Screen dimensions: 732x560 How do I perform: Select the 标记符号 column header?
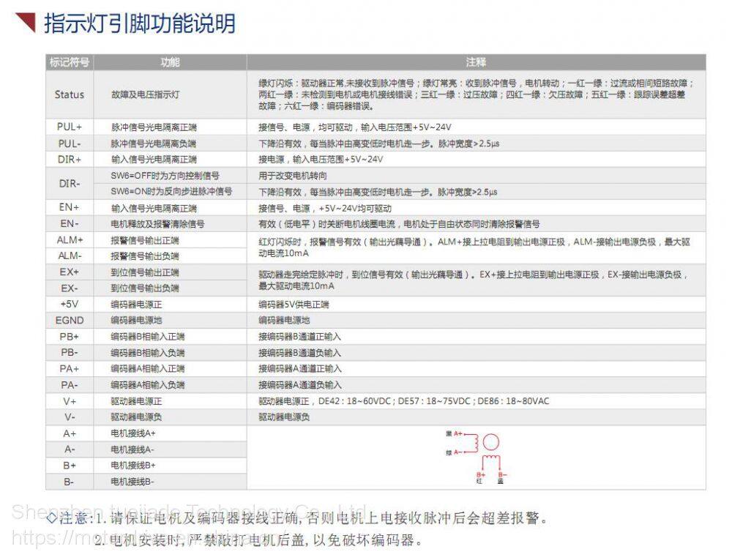coord(70,62)
